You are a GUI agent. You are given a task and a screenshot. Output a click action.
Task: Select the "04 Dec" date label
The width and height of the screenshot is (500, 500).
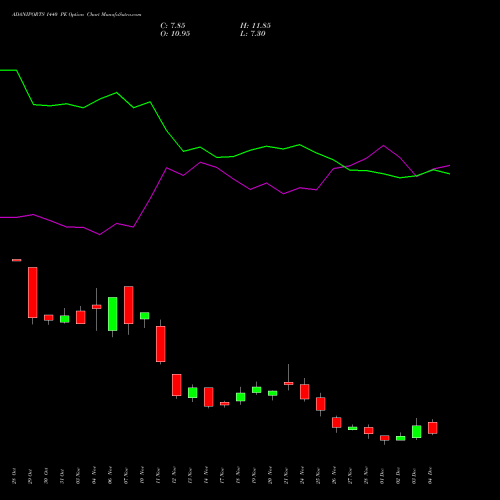pyautogui.click(x=430, y=476)
